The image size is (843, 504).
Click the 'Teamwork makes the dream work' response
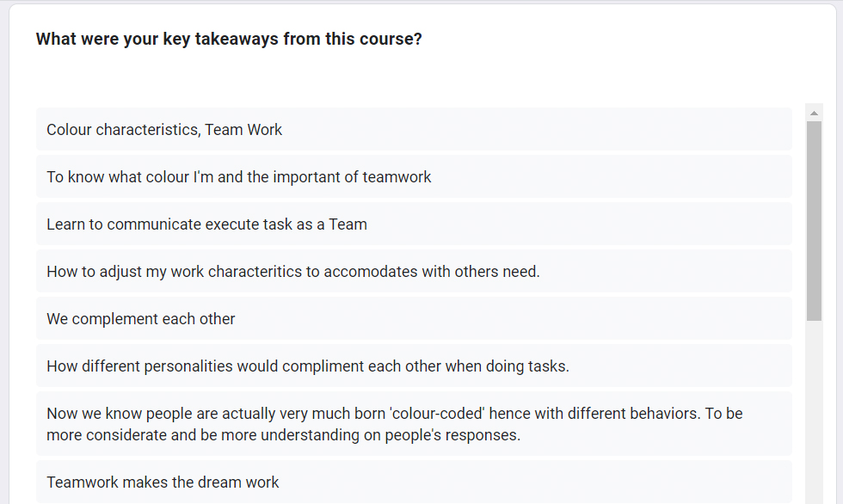414,482
